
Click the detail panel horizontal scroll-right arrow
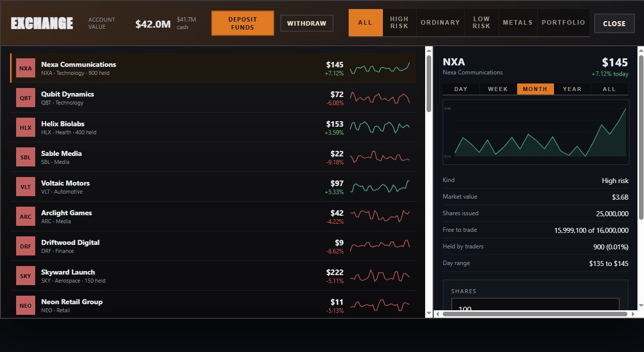[x=632, y=314]
